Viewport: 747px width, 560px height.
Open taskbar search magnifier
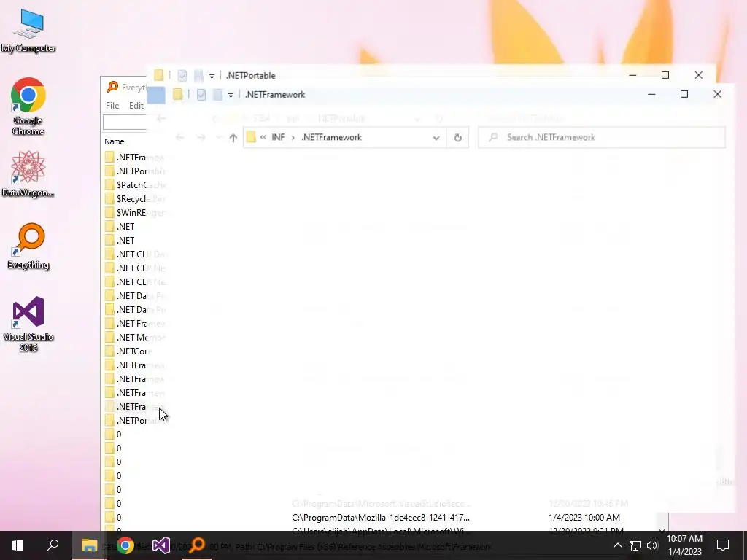pyautogui.click(x=53, y=545)
